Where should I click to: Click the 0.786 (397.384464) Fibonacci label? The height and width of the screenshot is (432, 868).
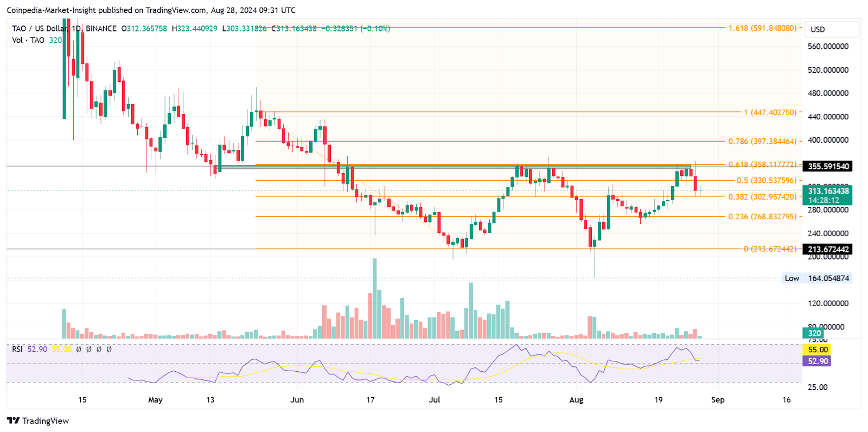coord(762,141)
